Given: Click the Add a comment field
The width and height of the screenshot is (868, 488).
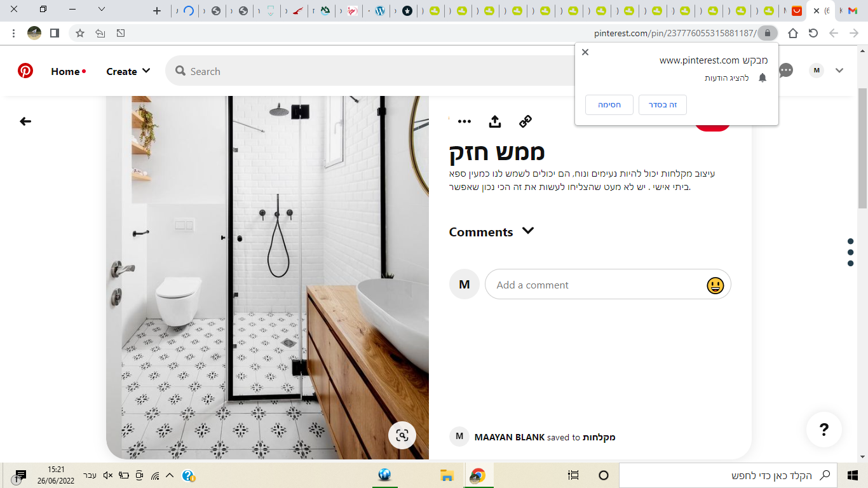Looking at the screenshot, I should [572, 284].
